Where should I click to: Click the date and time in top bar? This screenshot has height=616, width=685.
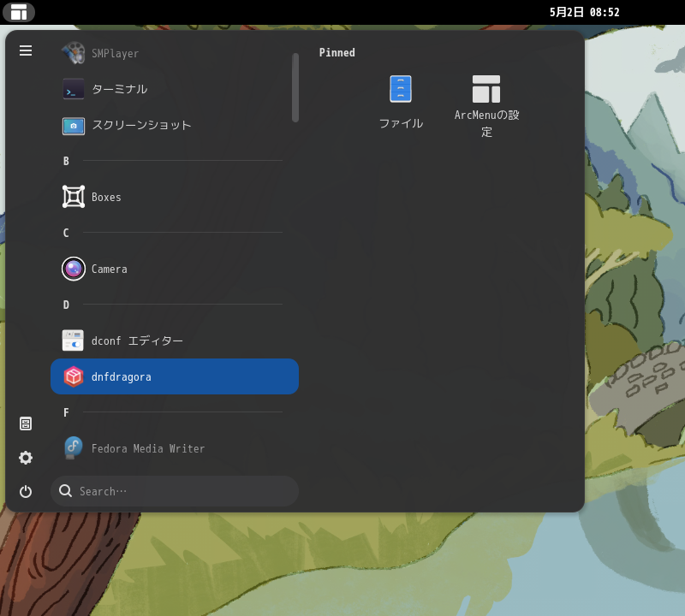coord(585,12)
